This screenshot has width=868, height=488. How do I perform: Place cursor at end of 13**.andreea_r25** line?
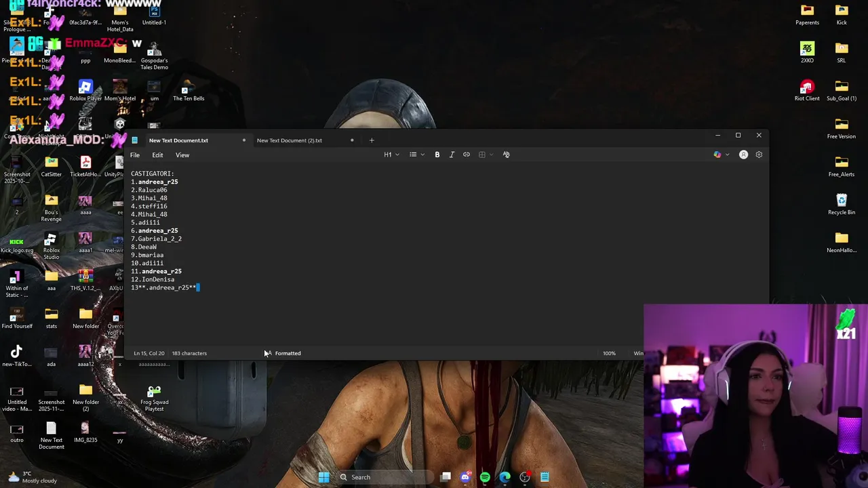click(x=198, y=287)
